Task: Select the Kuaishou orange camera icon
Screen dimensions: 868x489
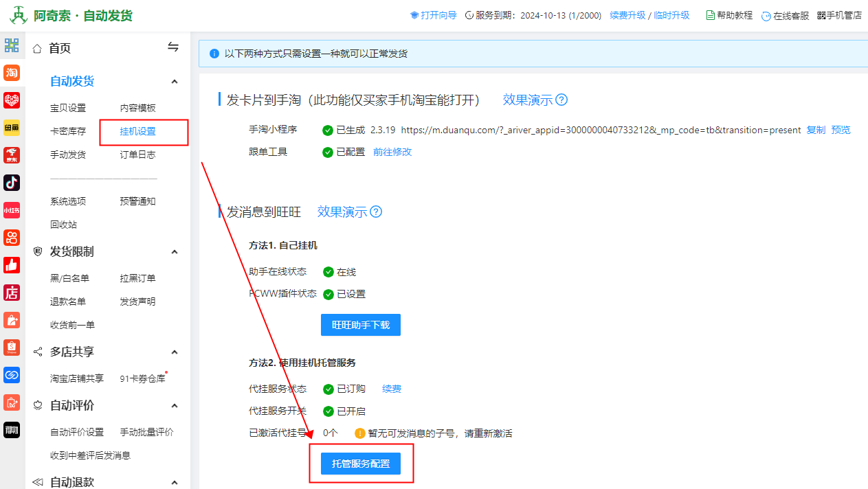Action: pyautogui.click(x=12, y=238)
